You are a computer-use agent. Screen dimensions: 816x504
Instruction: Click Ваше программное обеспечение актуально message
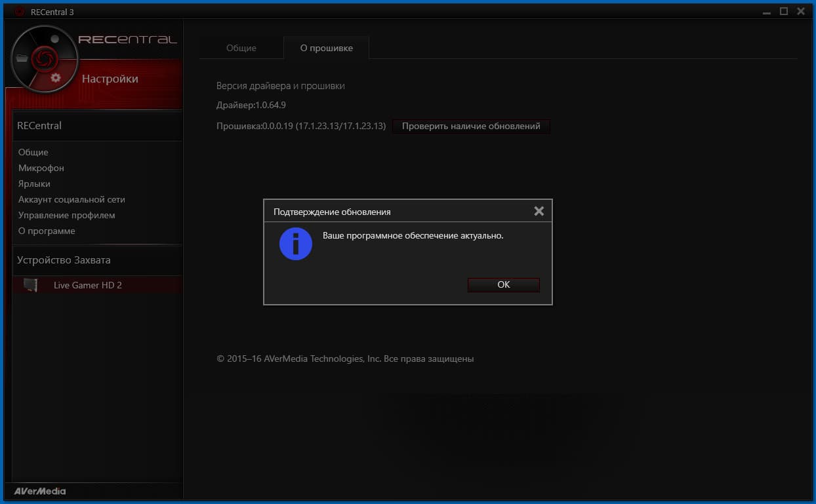click(413, 235)
